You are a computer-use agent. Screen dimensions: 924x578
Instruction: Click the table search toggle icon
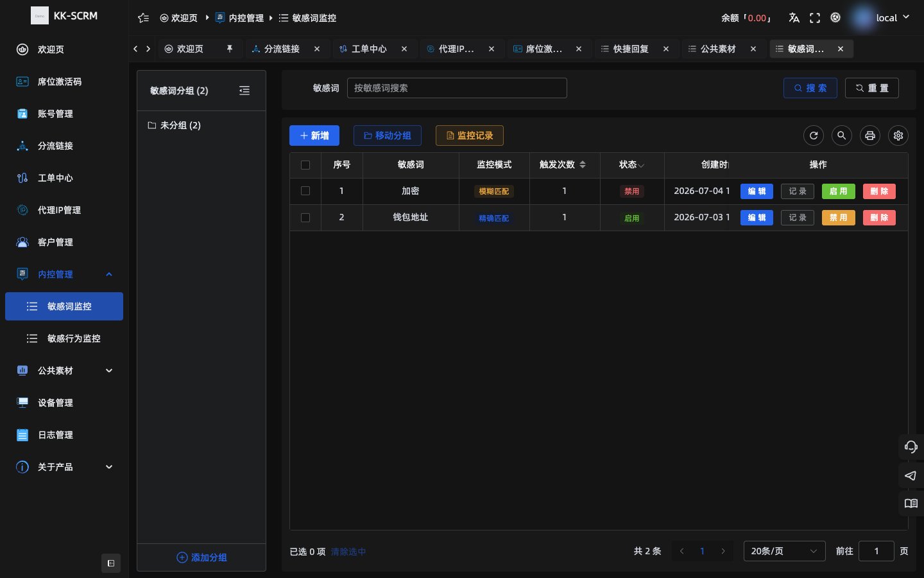pyautogui.click(x=842, y=136)
